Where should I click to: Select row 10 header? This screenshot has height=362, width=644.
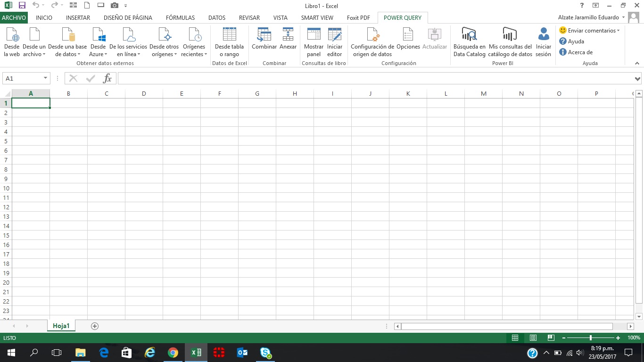coord(6,188)
